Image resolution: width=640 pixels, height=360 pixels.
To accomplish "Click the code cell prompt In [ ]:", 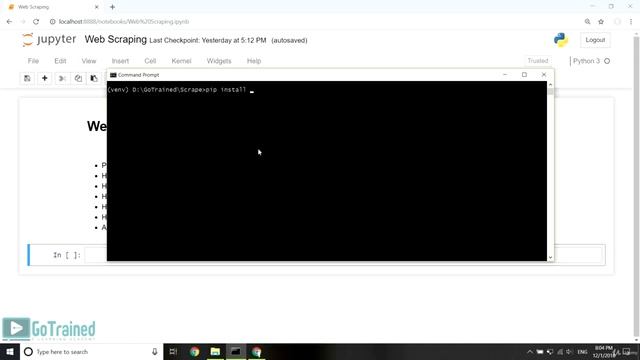I will click(x=67, y=255).
